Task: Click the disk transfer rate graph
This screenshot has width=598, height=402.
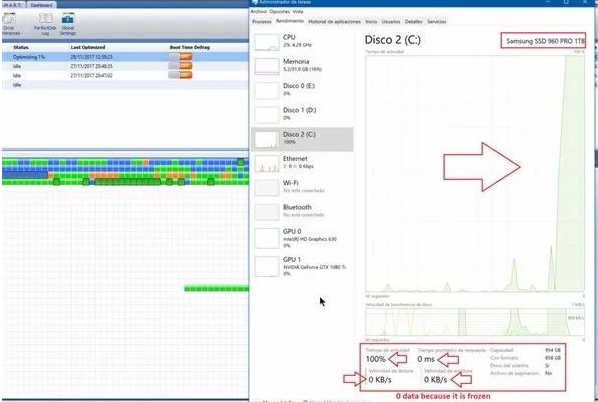Action: (x=475, y=322)
